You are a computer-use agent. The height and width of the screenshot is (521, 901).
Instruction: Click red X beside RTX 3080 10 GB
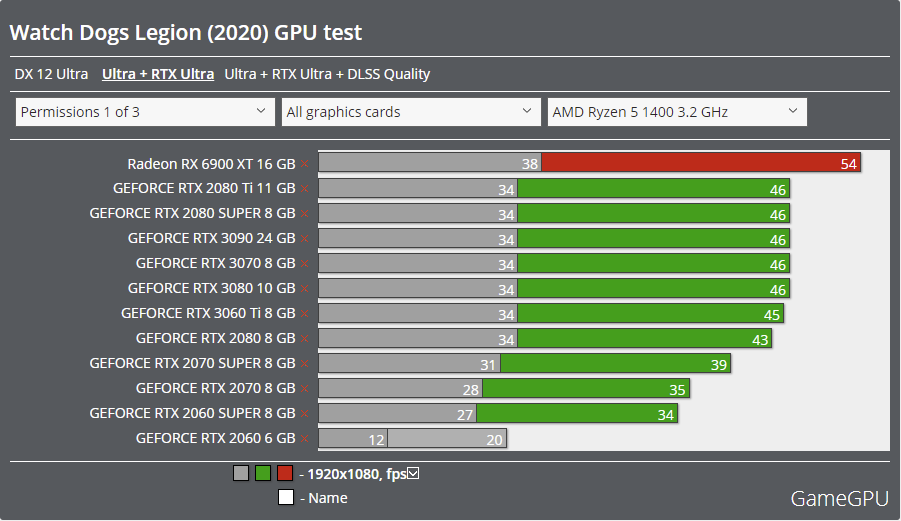[305, 289]
